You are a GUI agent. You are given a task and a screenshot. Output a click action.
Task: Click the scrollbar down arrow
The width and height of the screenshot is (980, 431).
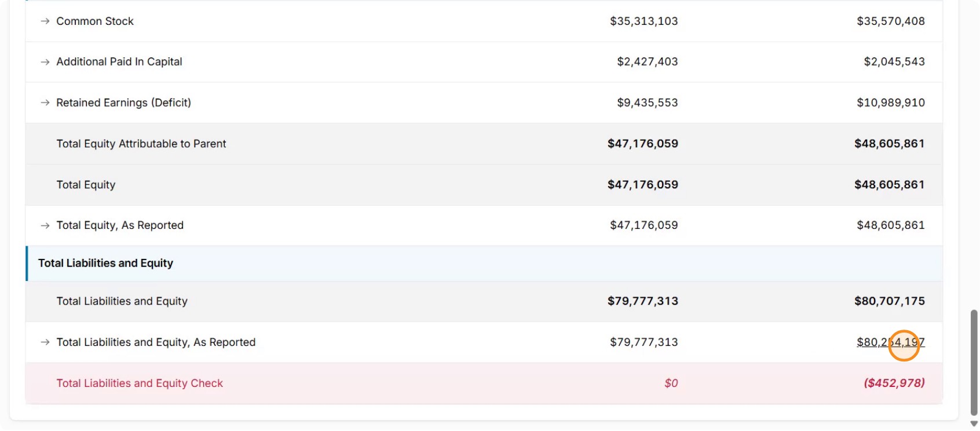(x=974, y=424)
